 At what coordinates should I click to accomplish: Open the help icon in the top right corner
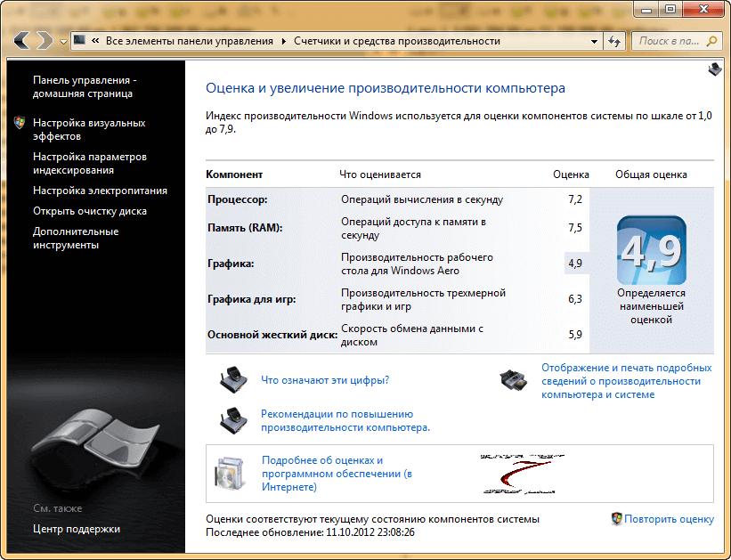click(715, 70)
